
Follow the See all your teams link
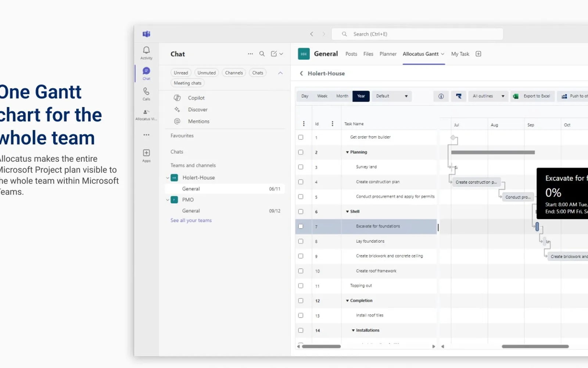coord(191,220)
